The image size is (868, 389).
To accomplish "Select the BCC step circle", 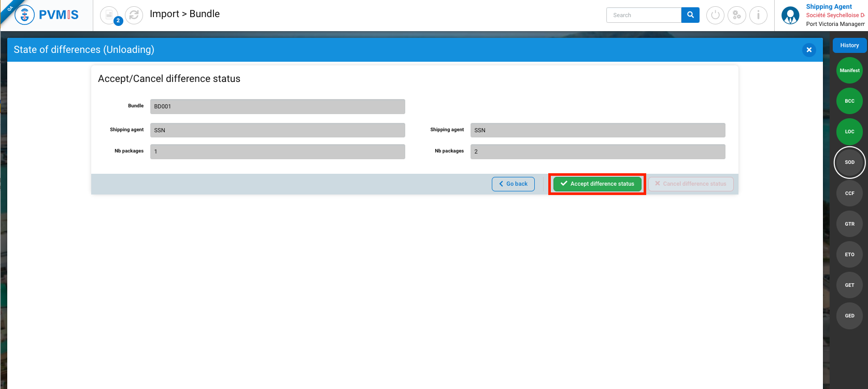I will 849,101.
